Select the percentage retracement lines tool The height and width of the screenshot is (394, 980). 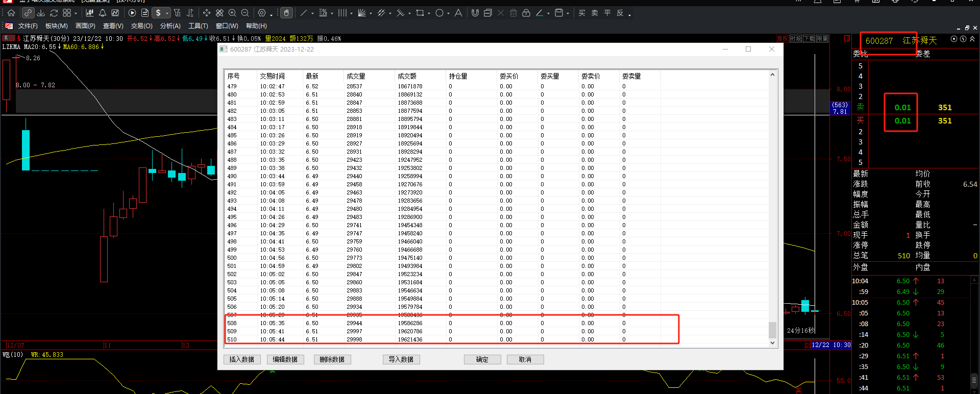point(323,13)
